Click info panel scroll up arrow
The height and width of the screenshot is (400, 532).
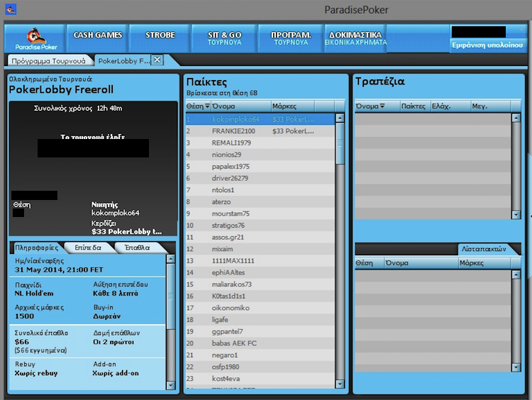coord(171,259)
